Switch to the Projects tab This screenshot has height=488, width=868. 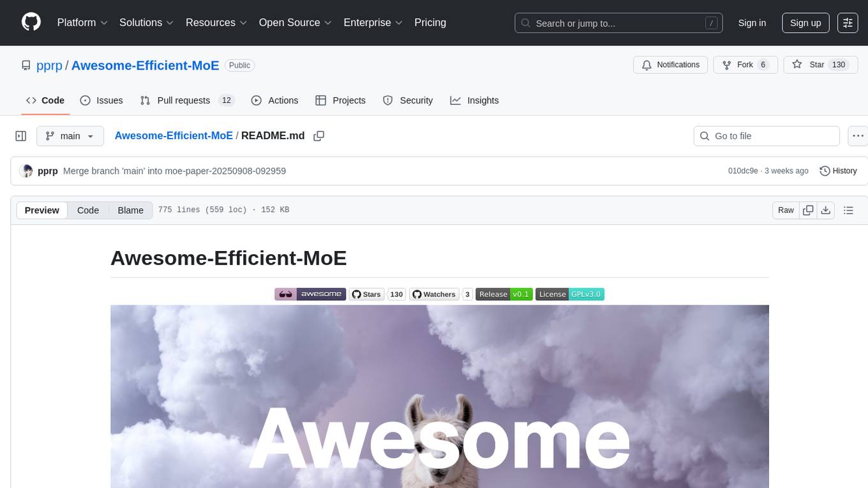340,100
